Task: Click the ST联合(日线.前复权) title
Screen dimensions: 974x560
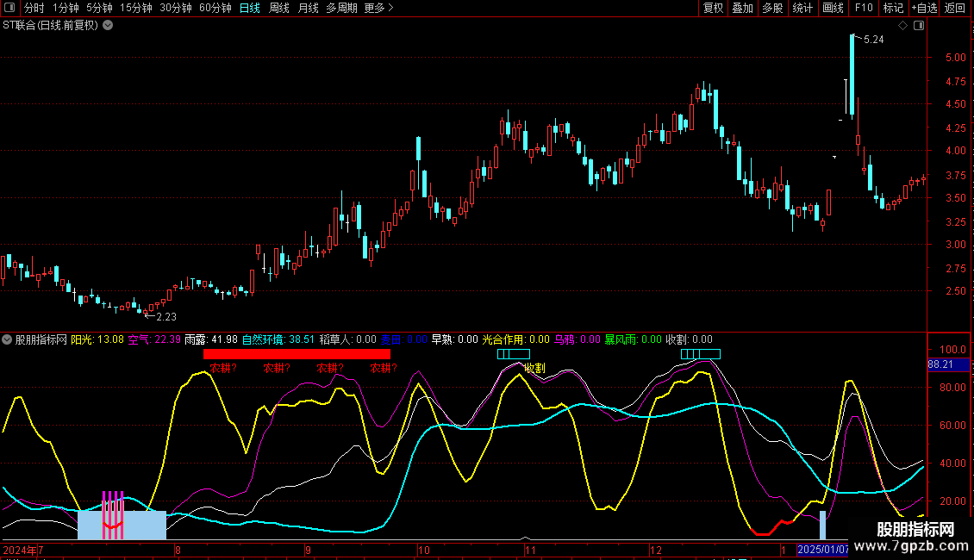Action: [50, 26]
